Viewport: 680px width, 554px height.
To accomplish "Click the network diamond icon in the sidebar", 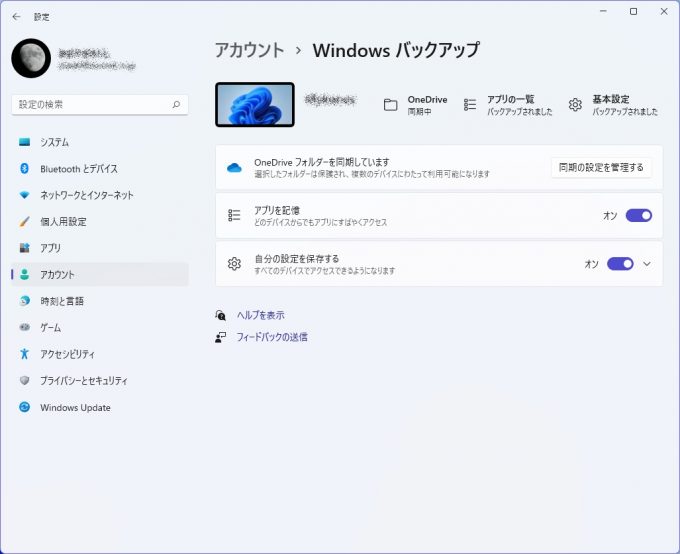I will [25, 195].
